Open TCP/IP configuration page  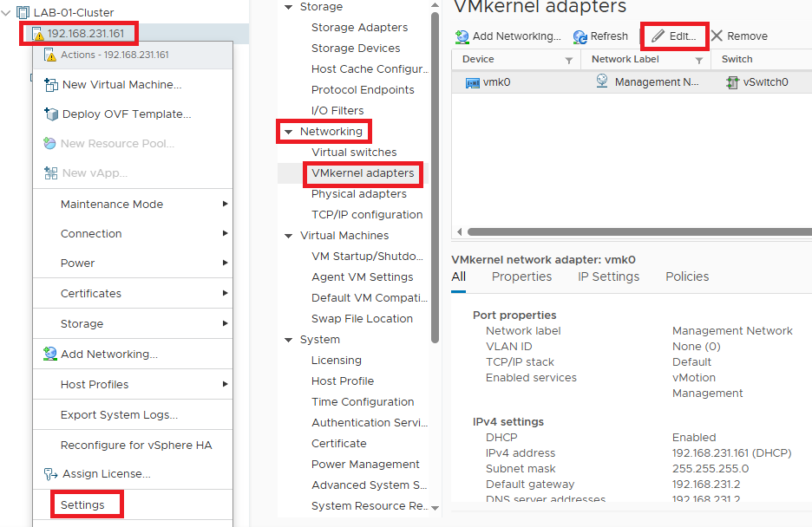[x=367, y=215]
